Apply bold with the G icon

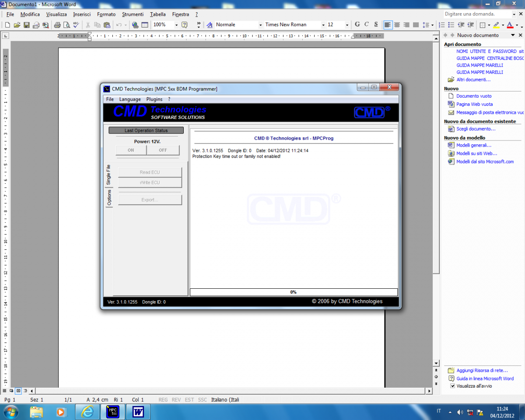pyautogui.click(x=357, y=24)
